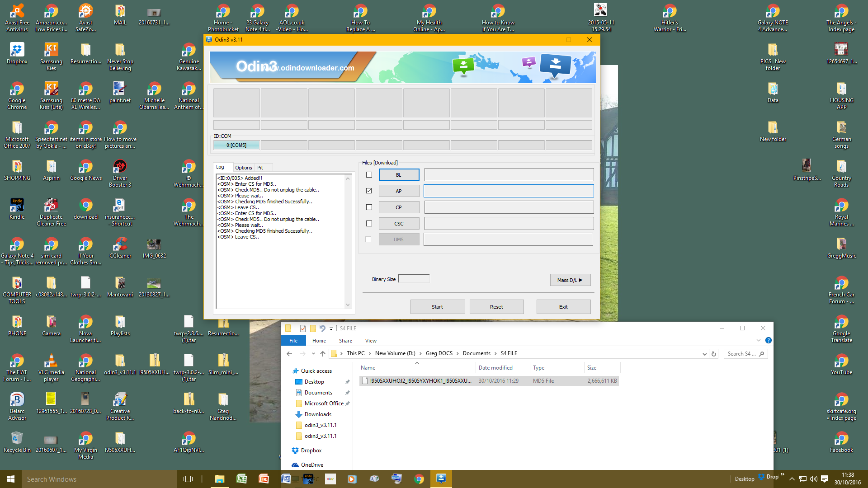Click the CSC file browse button
Viewport: 868px width, 488px height.
tap(398, 223)
